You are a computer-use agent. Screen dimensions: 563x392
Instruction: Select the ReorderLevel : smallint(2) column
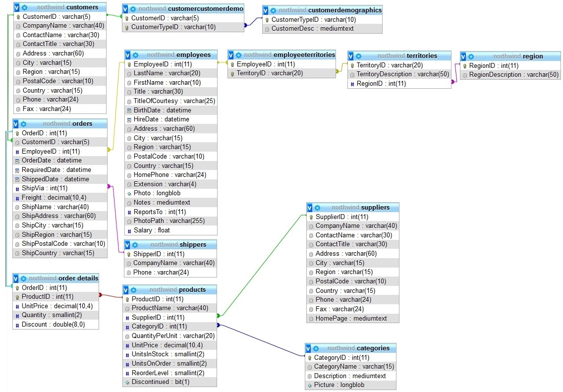pyautogui.click(x=170, y=373)
